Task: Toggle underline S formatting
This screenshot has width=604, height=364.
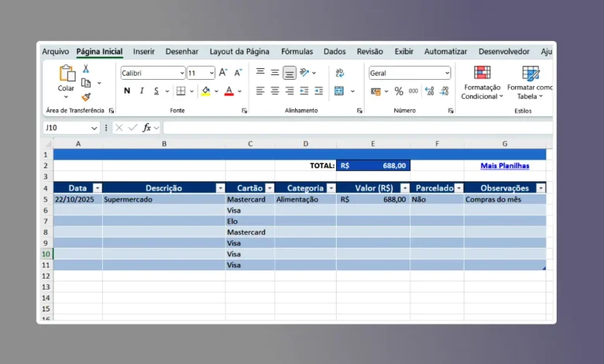Action: click(x=156, y=91)
